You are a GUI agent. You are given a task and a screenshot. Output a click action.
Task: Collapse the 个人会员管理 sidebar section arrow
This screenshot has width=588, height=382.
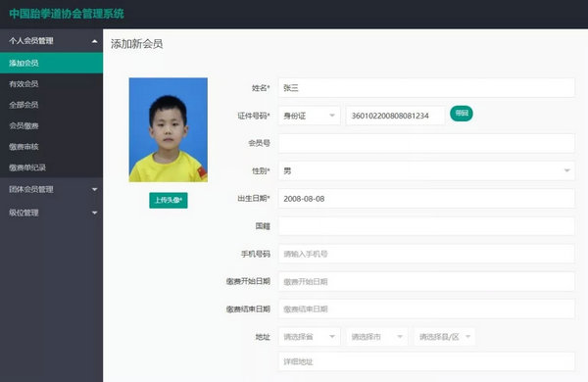(94, 41)
